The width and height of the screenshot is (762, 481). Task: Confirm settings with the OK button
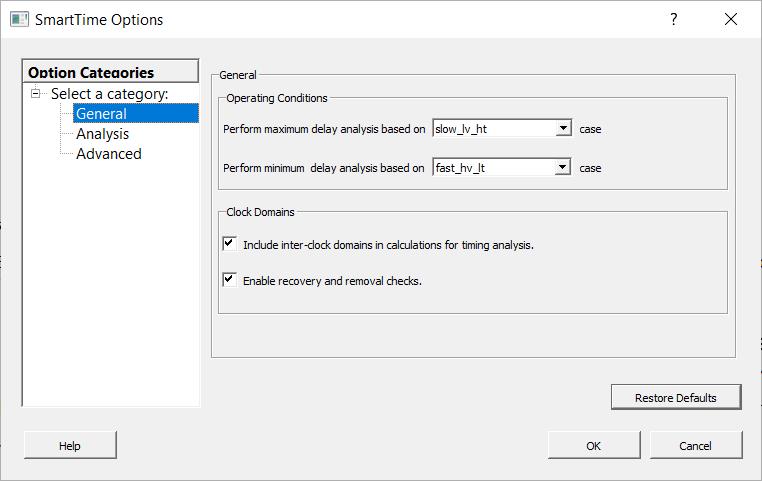[593, 446]
